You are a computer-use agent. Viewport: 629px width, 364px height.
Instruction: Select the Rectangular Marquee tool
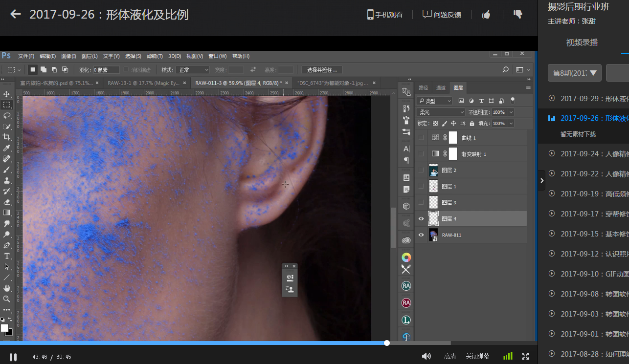[x=7, y=105]
